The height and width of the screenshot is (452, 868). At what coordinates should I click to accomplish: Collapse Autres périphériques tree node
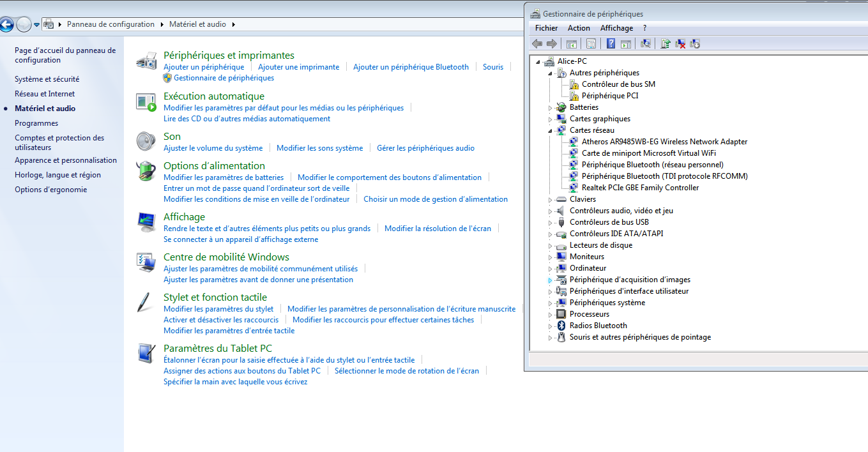(x=550, y=73)
